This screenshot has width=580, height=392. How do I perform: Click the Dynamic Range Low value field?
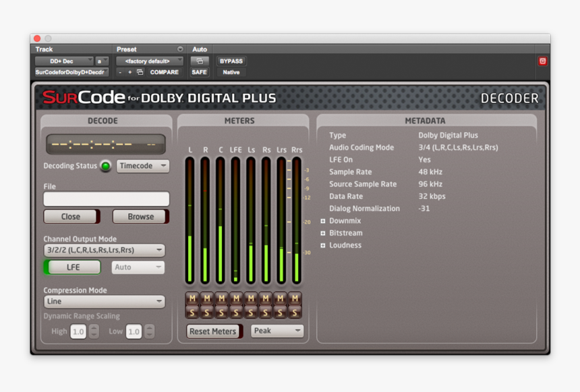tap(134, 331)
